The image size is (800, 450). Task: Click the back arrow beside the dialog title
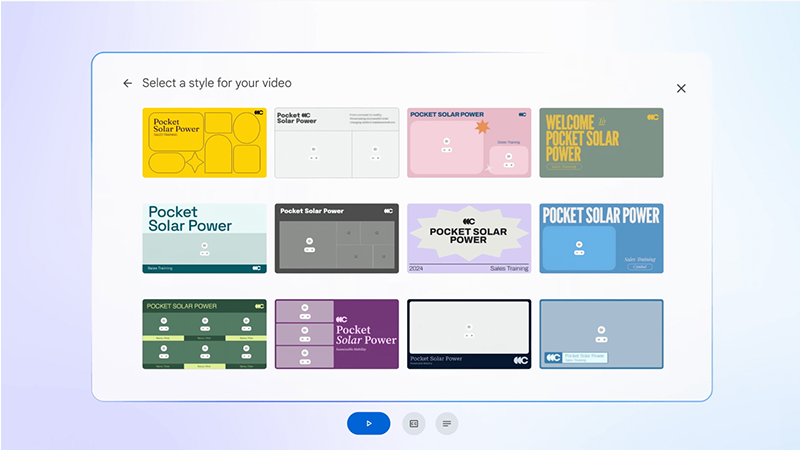coord(127,84)
